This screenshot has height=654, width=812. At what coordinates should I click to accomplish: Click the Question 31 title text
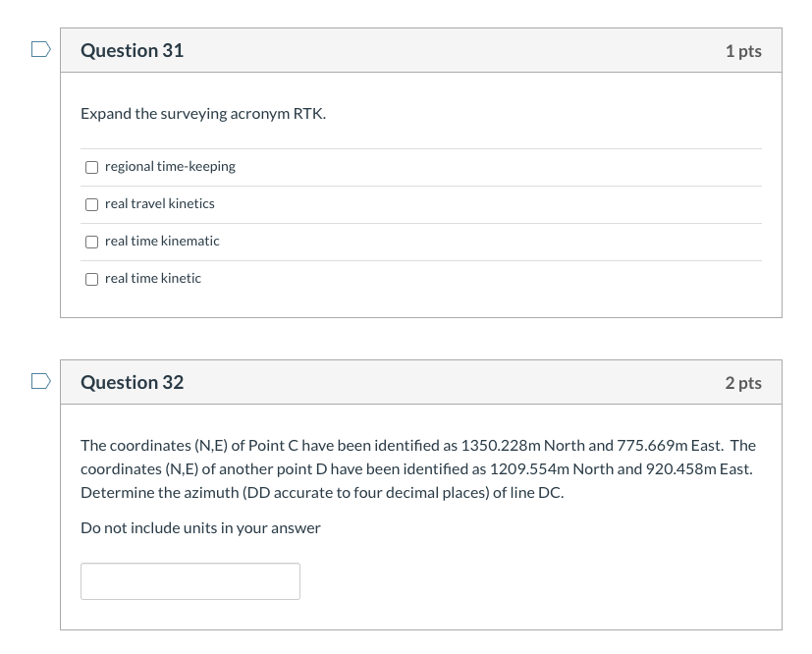pyautogui.click(x=132, y=50)
